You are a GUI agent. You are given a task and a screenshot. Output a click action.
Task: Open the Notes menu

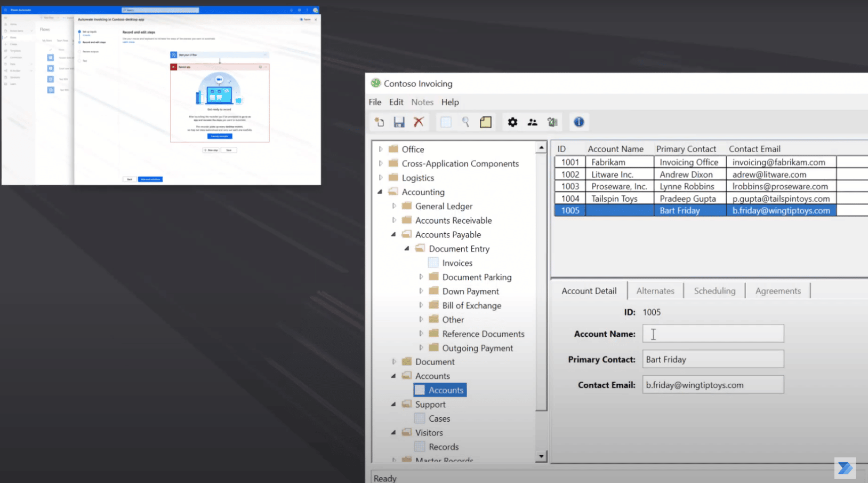pos(422,102)
